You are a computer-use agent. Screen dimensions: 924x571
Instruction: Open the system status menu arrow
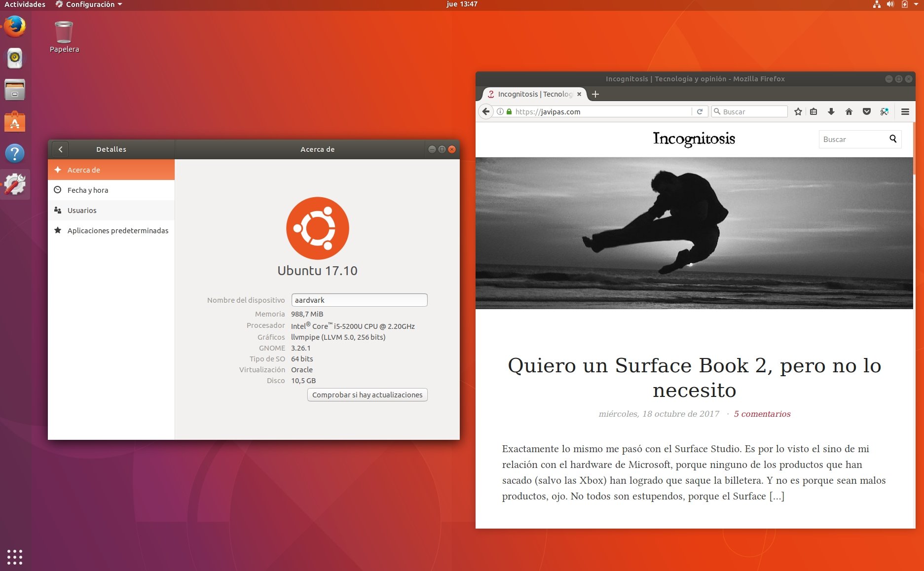(916, 4)
